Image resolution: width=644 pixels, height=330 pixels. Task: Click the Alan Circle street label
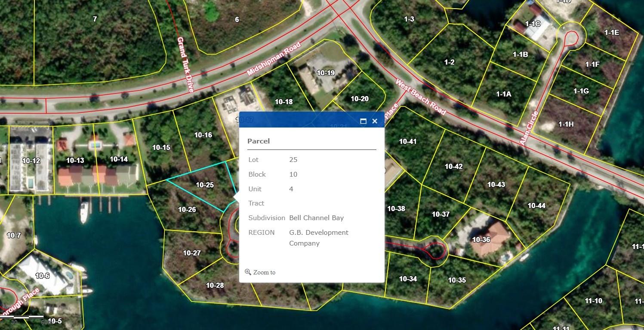point(529,128)
